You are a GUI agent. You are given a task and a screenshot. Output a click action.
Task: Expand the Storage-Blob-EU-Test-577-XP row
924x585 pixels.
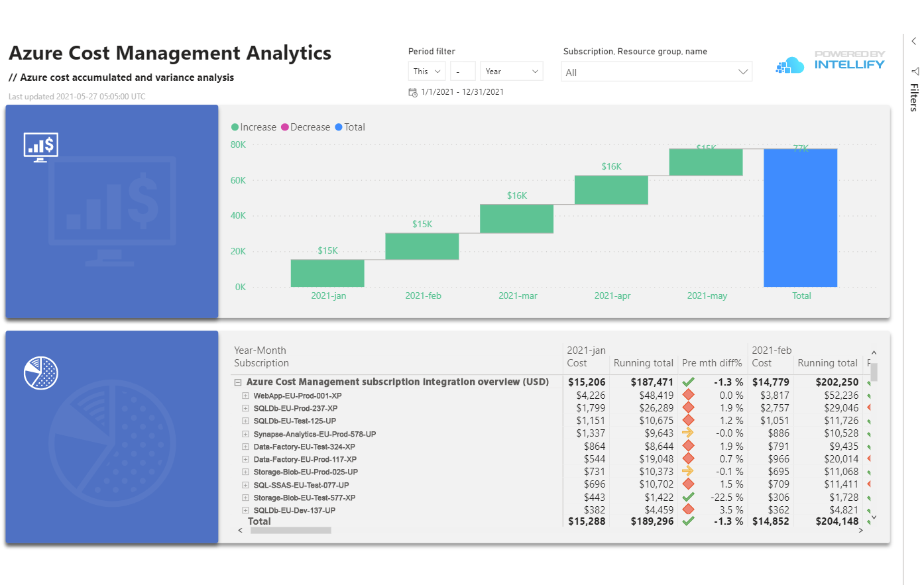pos(245,498)
